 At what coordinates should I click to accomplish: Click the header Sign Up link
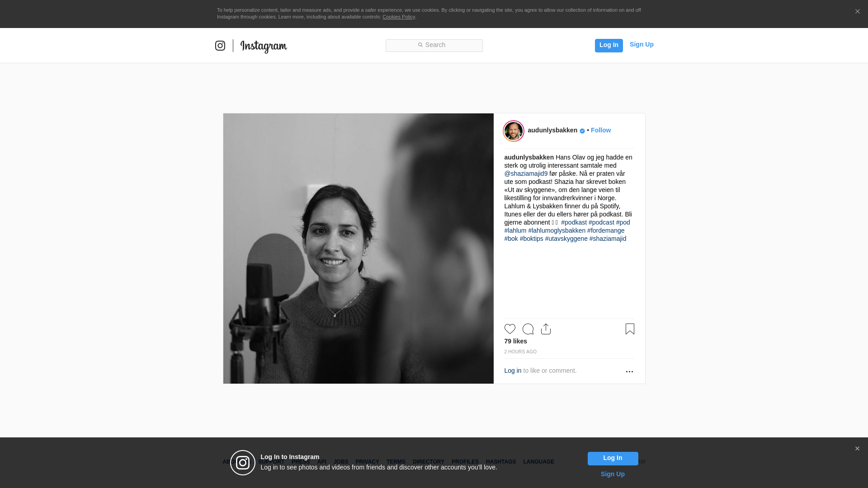[x=641, y=44]
